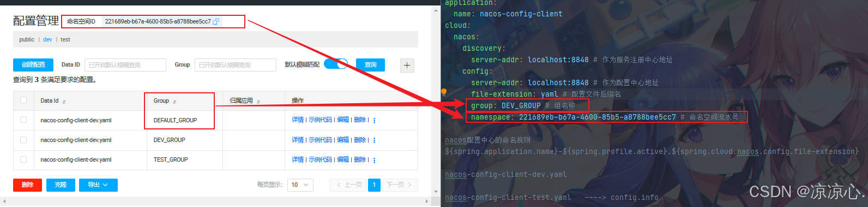Click the 'name: nacos-config-client' line in the code

pyautogui.click(x=508, y=14)
